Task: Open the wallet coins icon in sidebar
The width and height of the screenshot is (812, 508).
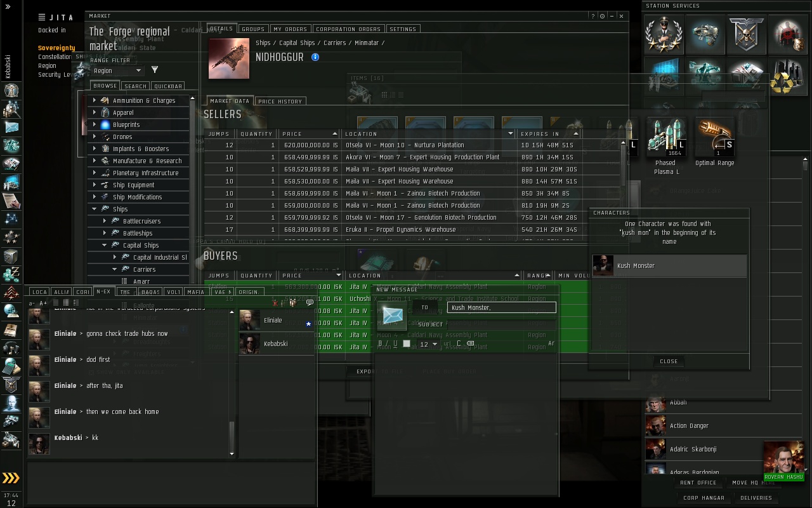Action: [x=11, y=275]
